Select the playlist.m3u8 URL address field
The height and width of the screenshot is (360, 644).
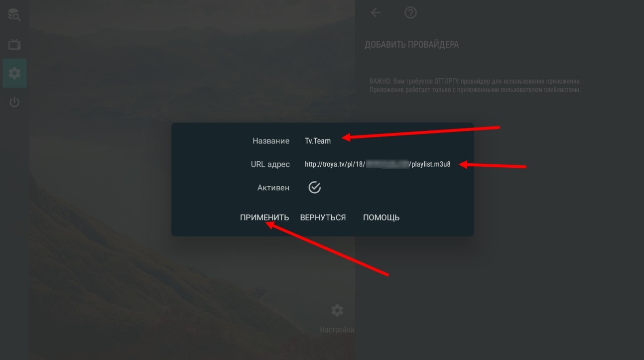(378, 164)
